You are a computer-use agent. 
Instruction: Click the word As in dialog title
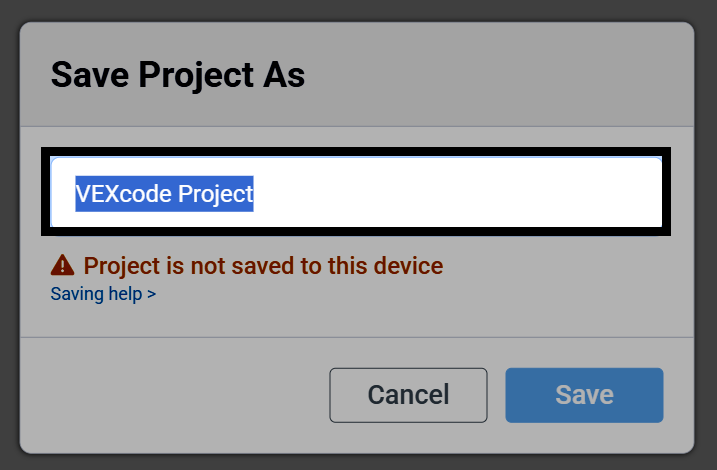(x=284, y=75)
